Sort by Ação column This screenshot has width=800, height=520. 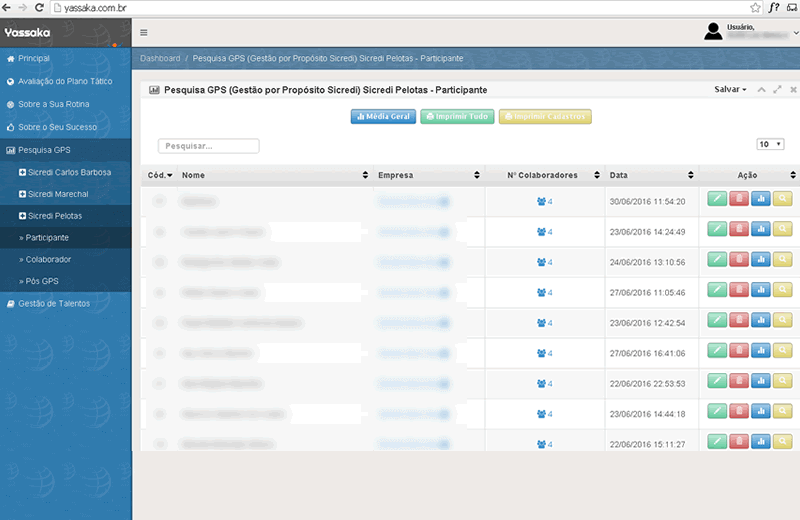(x=749, y=175)
